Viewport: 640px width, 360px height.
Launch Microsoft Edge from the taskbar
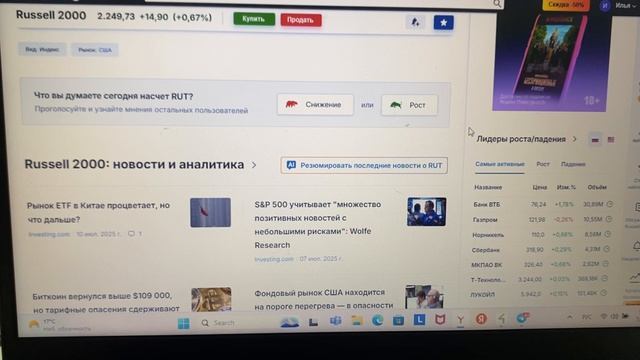point(377,320)
